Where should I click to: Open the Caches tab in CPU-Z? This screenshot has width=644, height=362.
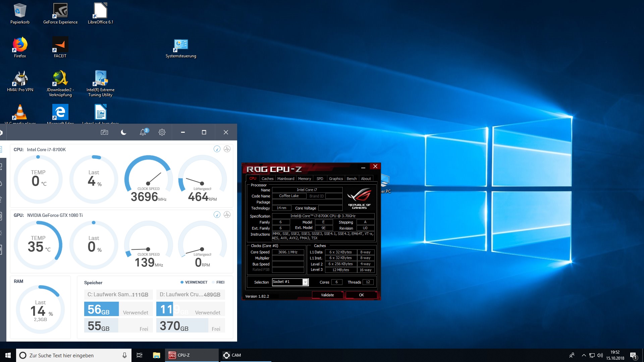267,179
